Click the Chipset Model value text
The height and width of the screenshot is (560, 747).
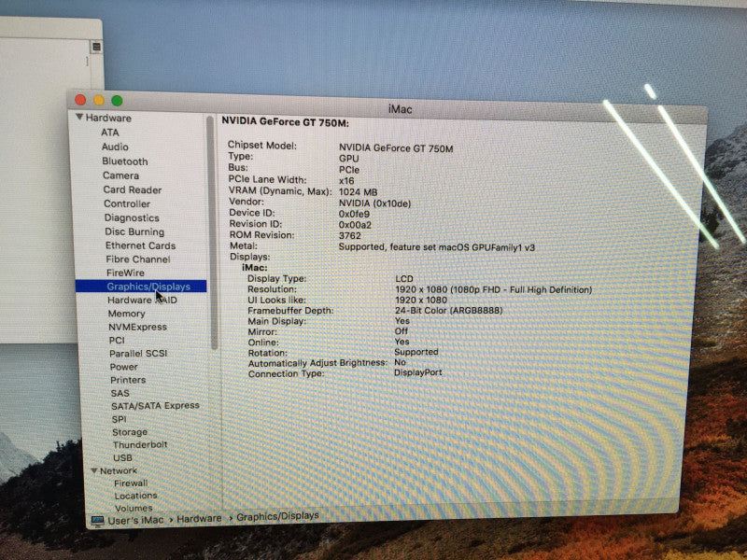(x=396, y=148)
